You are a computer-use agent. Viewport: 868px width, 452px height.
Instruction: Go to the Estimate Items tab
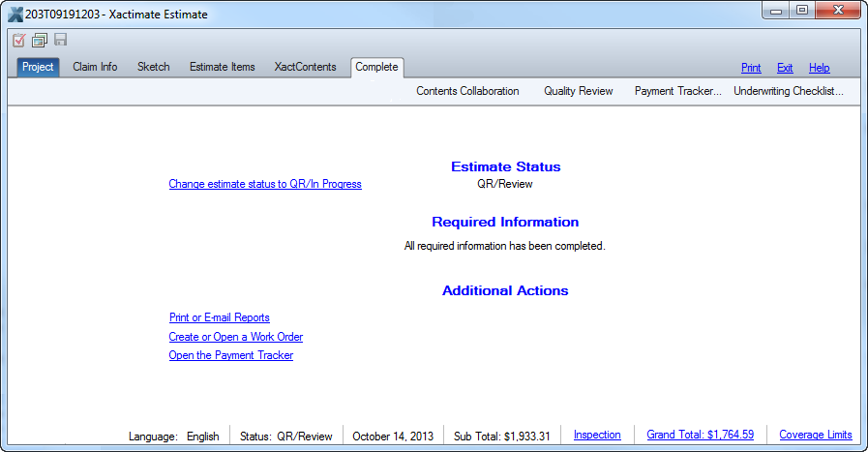(x=222, y=67)
